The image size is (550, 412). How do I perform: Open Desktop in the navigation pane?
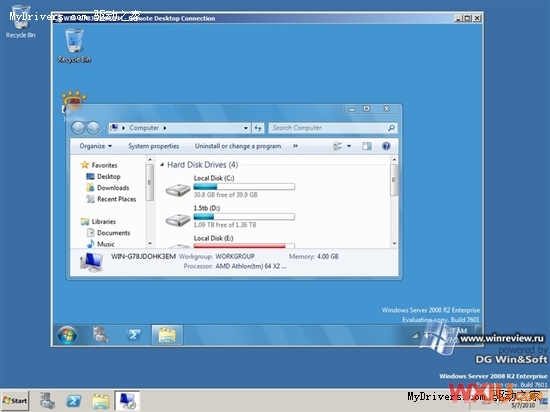[x=103, y=176]
